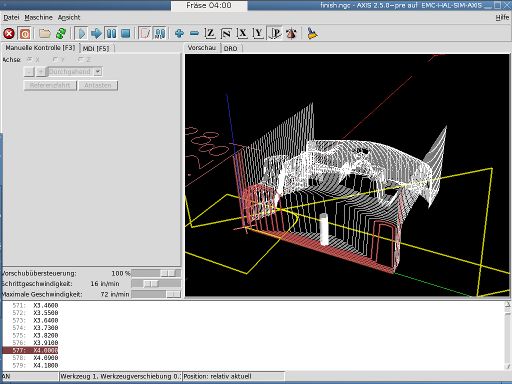This screenshot has width=512, height=384.
Task: Stop program execution with the square icon
Action: pos(126,33)
